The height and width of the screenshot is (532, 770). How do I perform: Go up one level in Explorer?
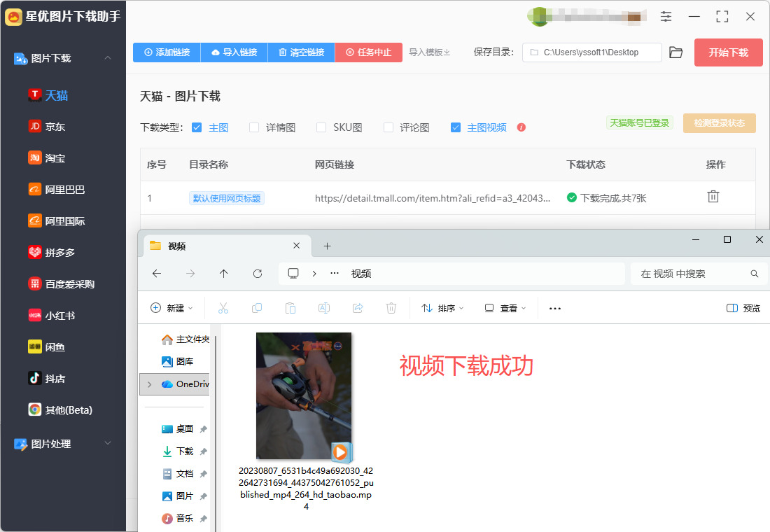pyautogui.click(x=224, y=274)
